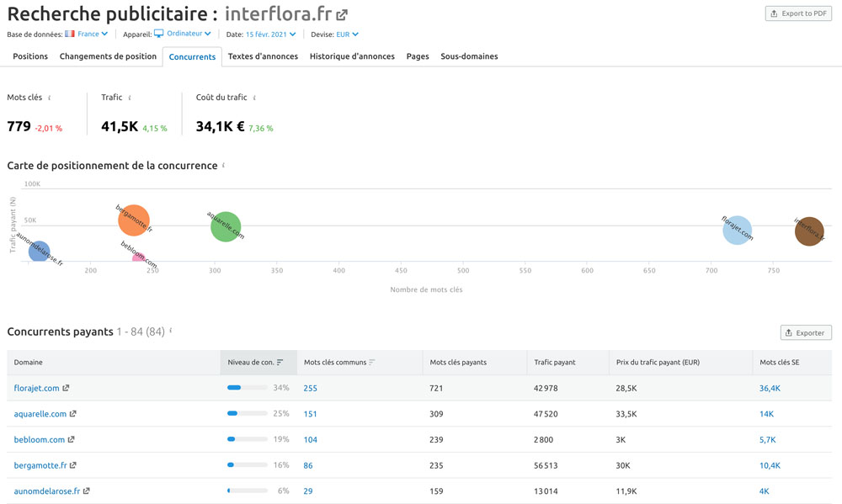
Task: Open external link icon next to bebloom.com
Action: pos(71,439)
